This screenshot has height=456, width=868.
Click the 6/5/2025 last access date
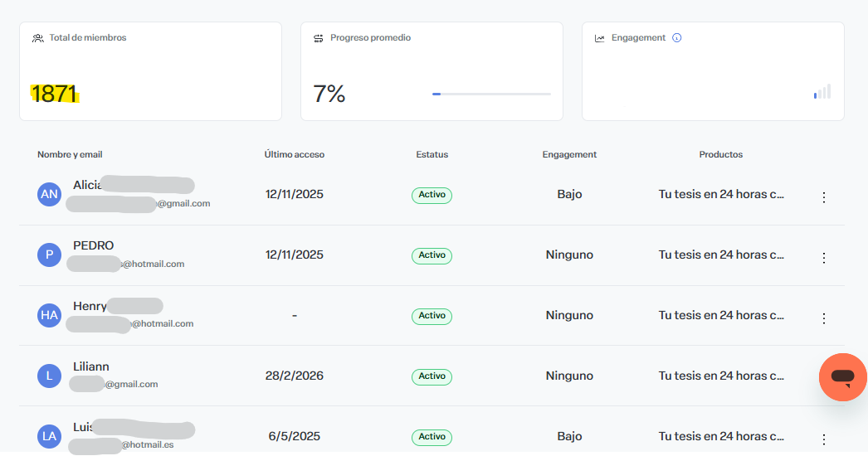point(294,436)
